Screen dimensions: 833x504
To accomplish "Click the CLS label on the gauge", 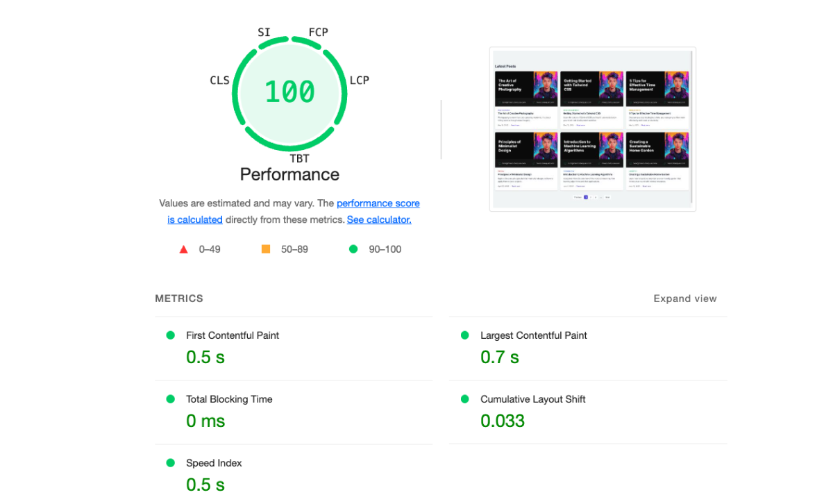I will (219, 81).
